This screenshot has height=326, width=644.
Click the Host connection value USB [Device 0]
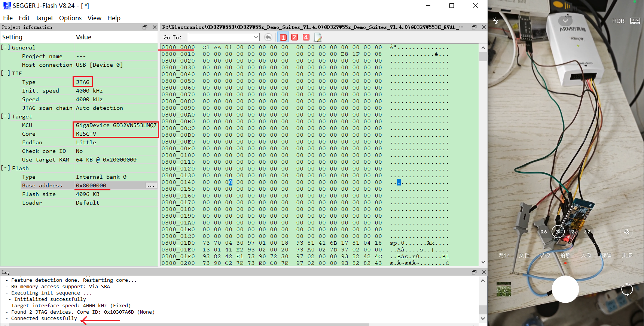click(99, 65)
